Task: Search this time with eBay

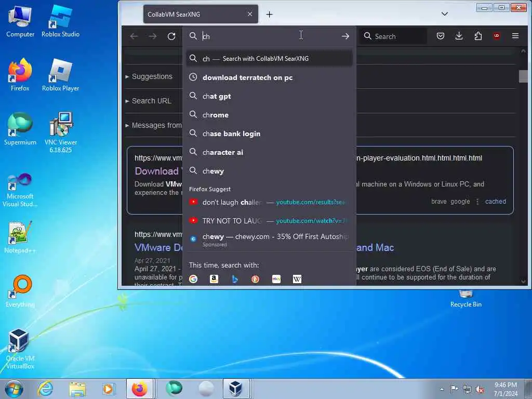Action: point(276,279)
